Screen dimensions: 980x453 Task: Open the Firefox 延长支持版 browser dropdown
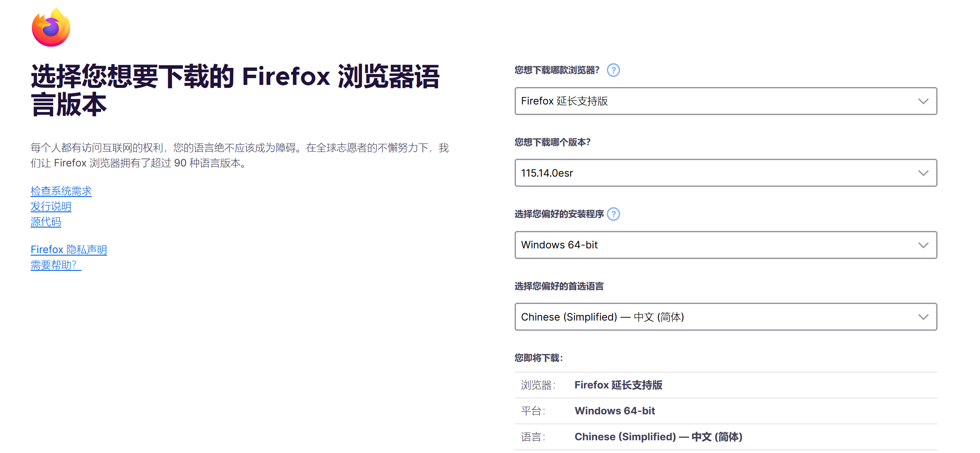coord(725,101)
